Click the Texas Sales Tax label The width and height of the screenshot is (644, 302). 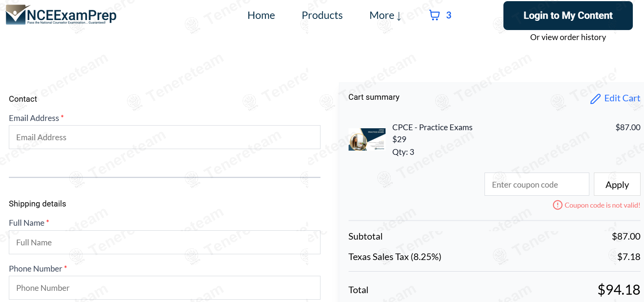395,257
